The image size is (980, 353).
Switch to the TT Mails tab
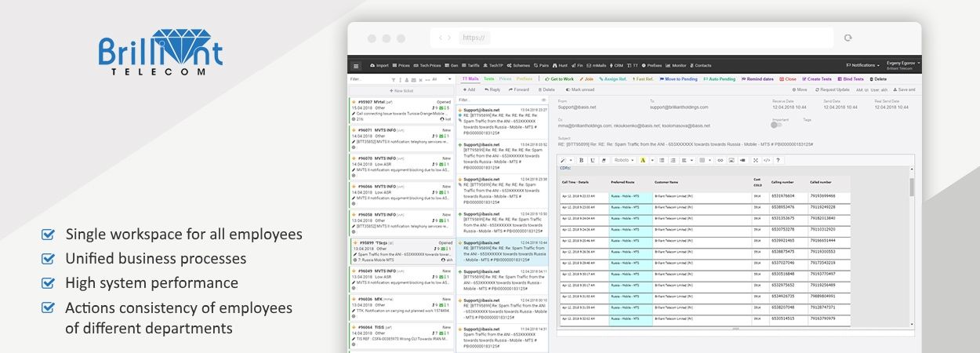pyautogui.click(x=470, y=78)
